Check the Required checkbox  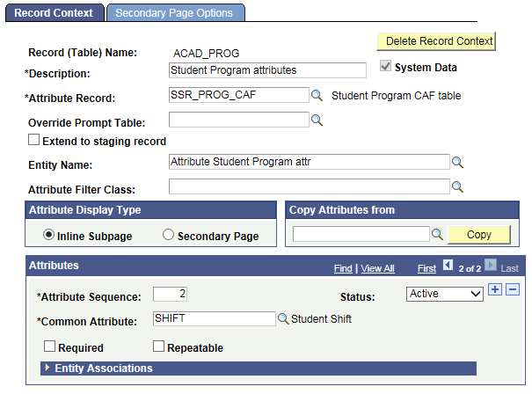pyautogui.click(x=49, y=347)
